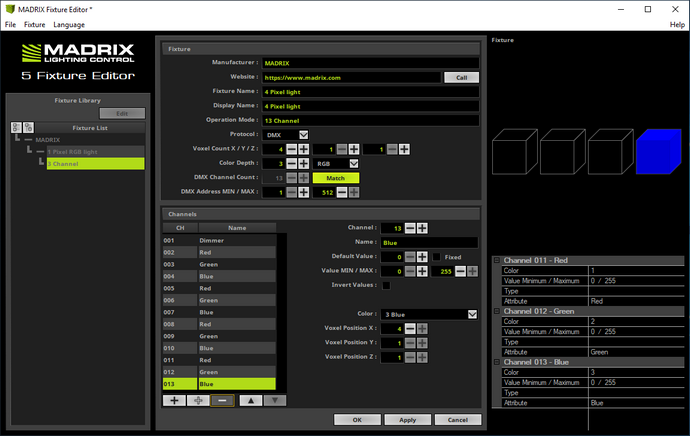Increase Voxel Count Y
The width and height of the screenshot is (690, 436).
[x=354, y=149]
